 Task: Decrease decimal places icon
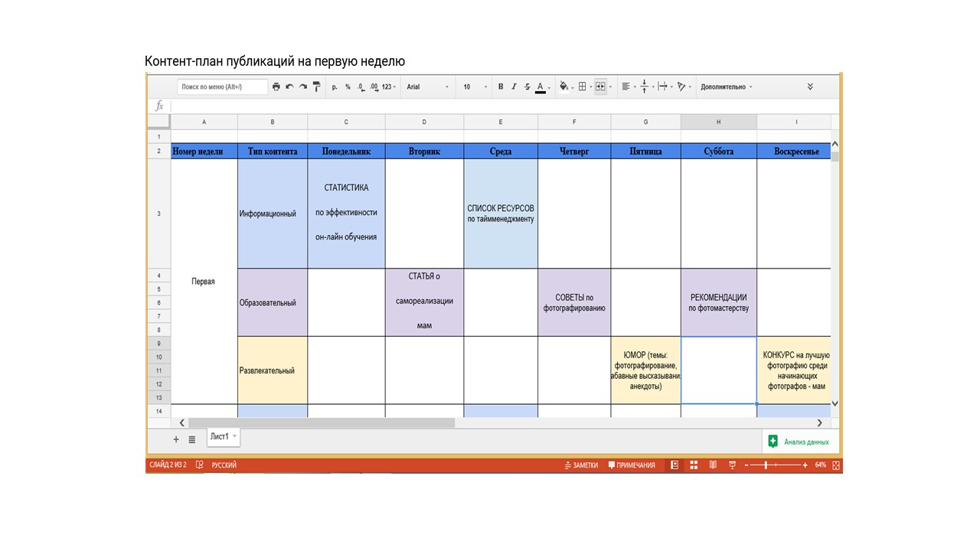click(x=361, y=87)
